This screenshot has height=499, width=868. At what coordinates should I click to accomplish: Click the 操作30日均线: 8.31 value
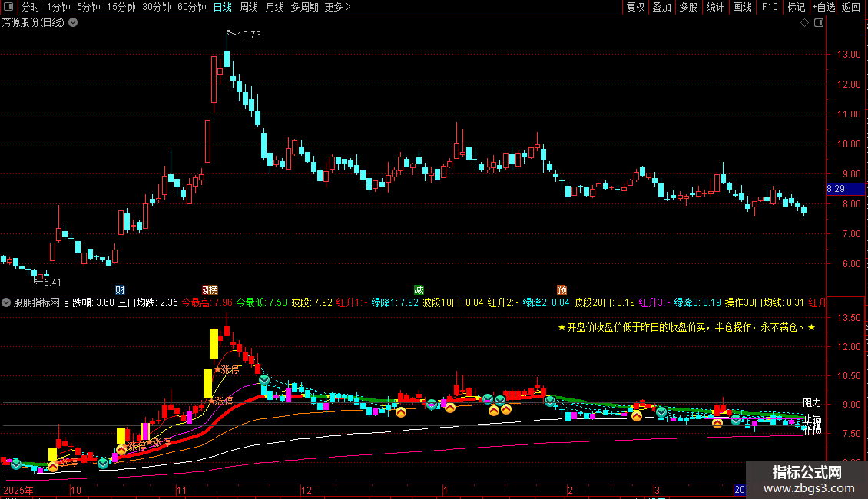[x=764, y=302]
